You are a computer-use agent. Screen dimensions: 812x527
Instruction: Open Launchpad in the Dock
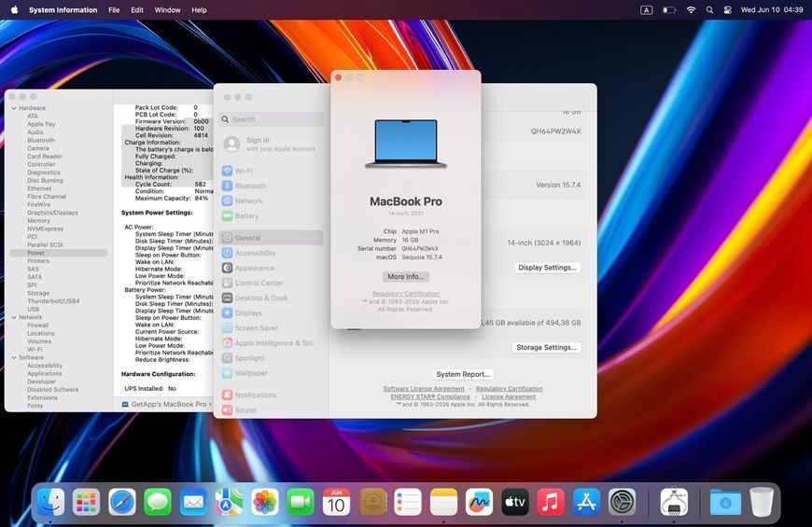pyautogui.click(x=86, y=502)
